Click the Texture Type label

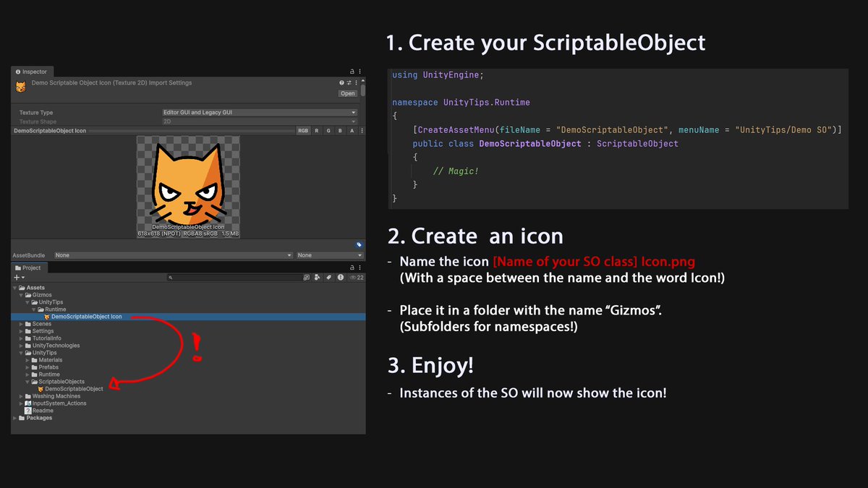tap(36, 113)
